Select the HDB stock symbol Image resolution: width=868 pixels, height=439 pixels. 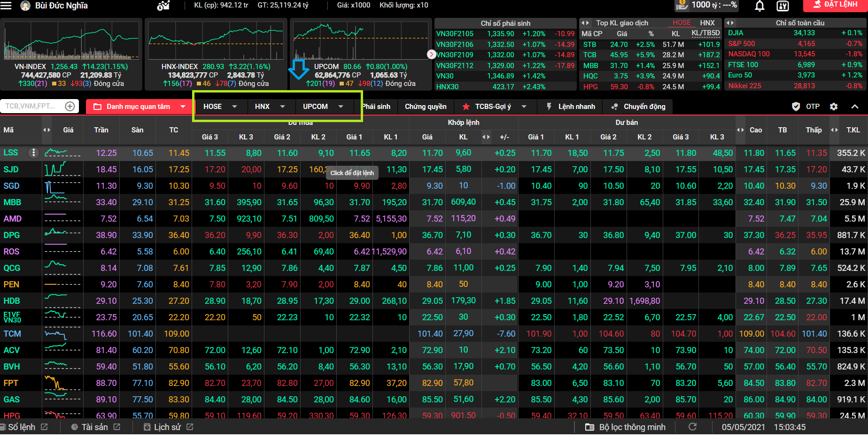12,301
